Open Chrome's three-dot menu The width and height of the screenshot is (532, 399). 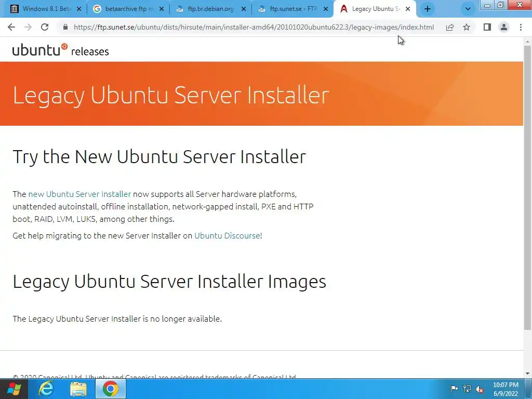(521, 27)
